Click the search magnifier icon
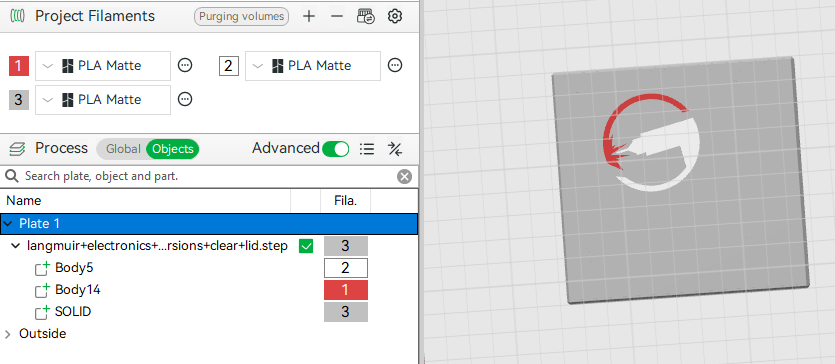The height and width of the screenshot is (364, 835). [x=13, y=176]
